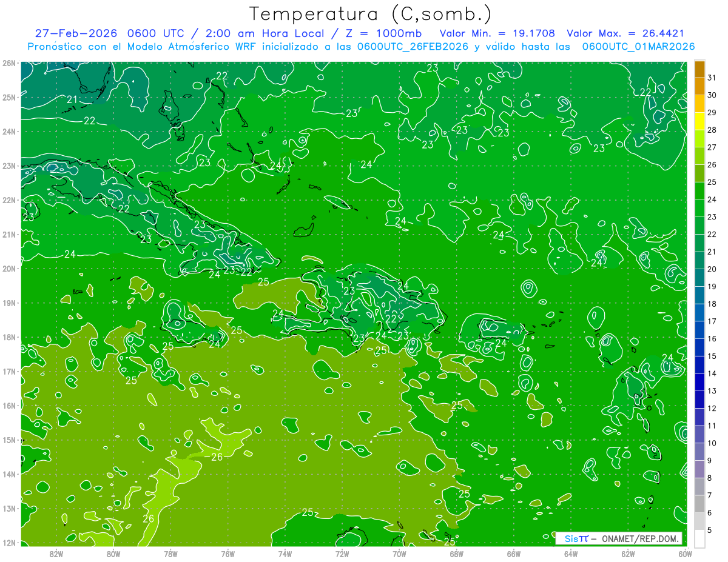Click the '80W' longitude axis label
Viewport: 728px width, 562px height.
coord(113,554)
